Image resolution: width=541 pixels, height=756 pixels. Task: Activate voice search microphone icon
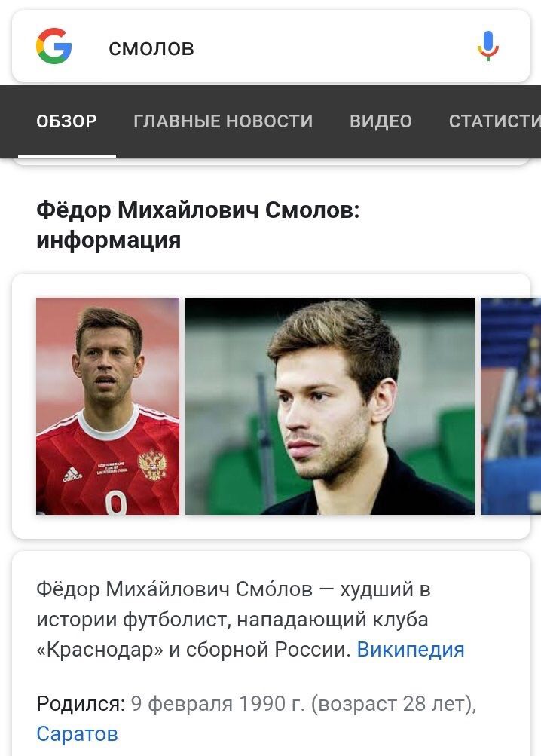(488, 46)
